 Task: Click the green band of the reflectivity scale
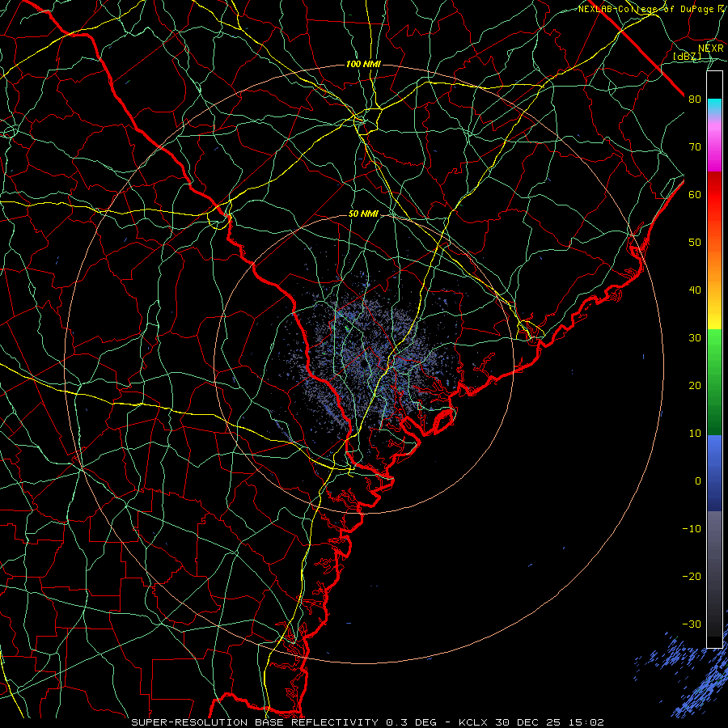[x=714, y=382]
